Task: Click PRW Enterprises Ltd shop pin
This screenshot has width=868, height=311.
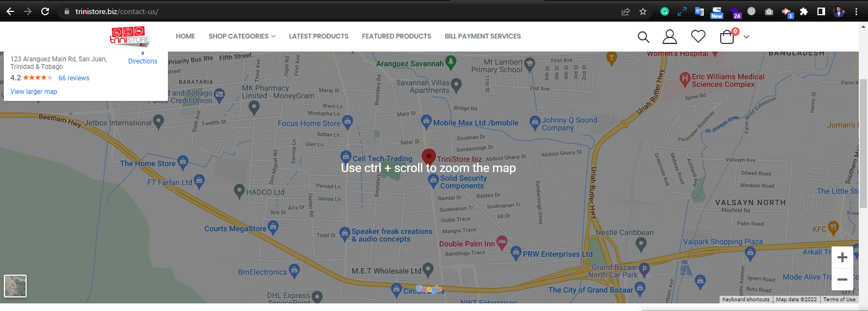Action: coord(515,252)
